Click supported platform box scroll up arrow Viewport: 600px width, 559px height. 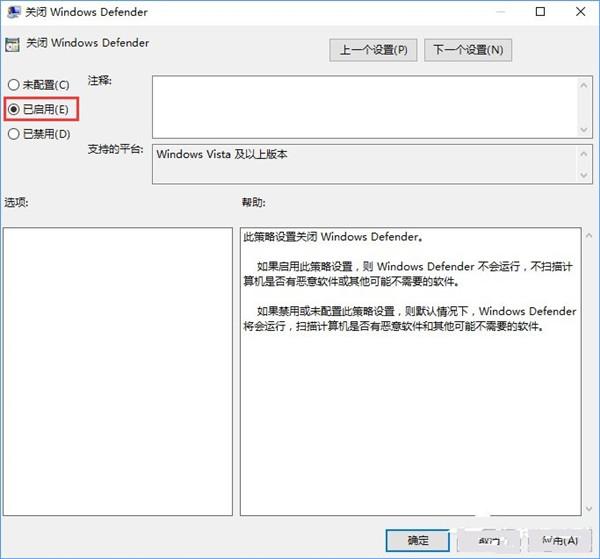pyautogui.click(x=584, y=154)
